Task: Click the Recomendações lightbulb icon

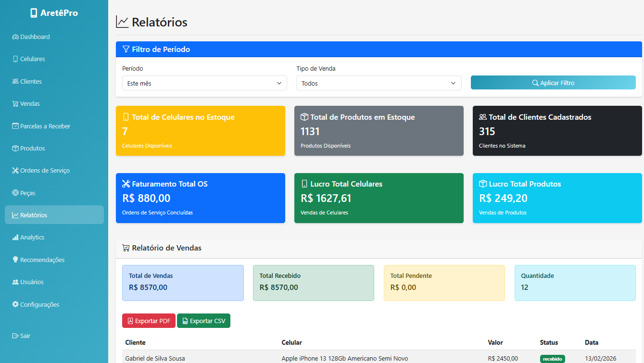Action: click(x=15, y=260)
